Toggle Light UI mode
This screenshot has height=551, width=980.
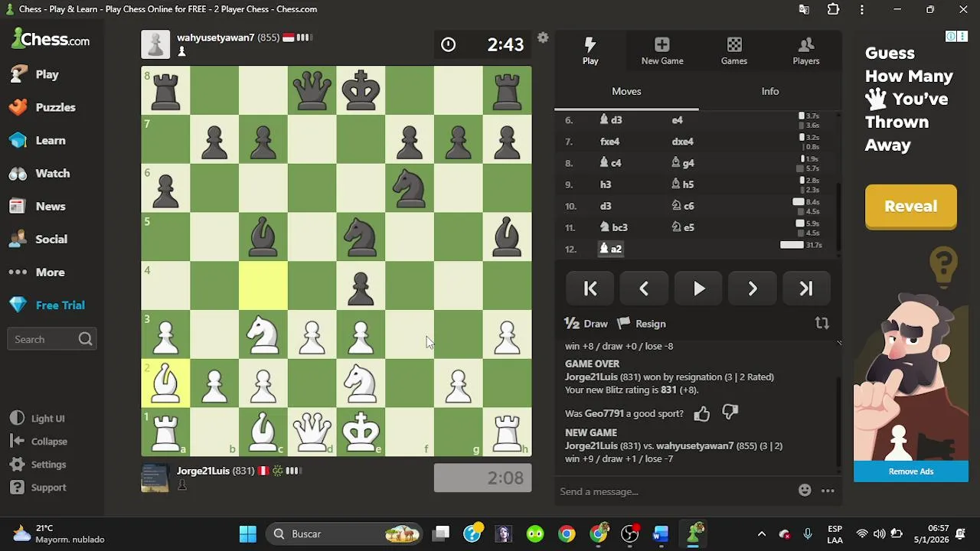click(38, 419)
